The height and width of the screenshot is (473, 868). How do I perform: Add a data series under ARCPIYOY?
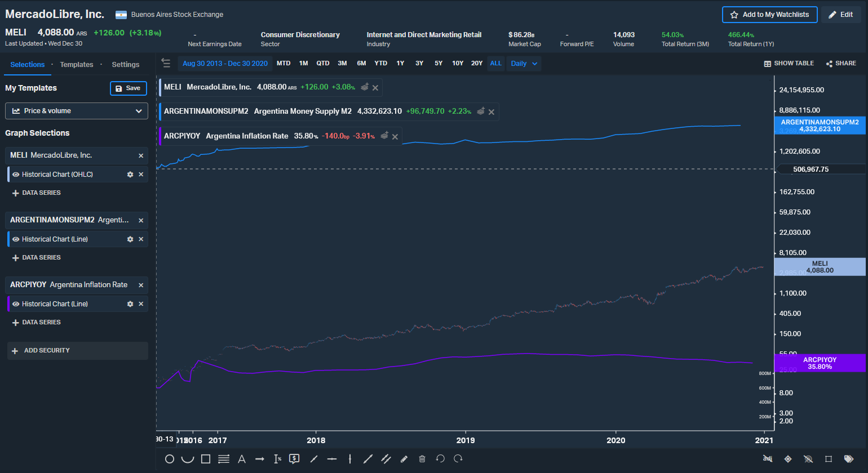click(37, 323)
